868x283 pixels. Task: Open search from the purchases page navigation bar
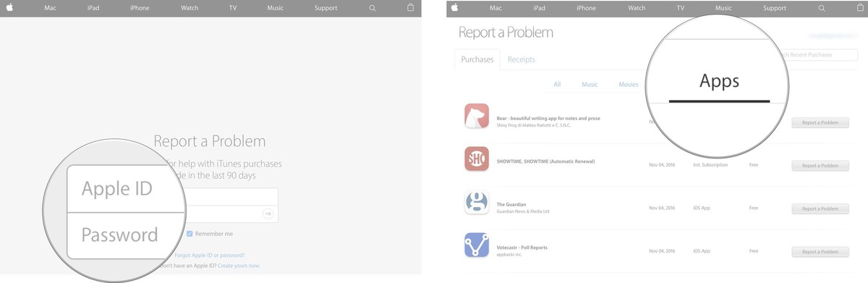(x=822, y=8)
